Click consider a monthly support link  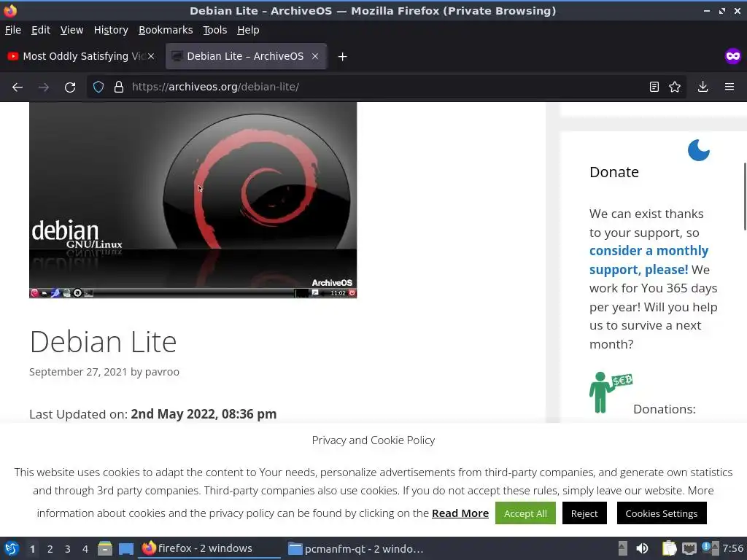649,260
